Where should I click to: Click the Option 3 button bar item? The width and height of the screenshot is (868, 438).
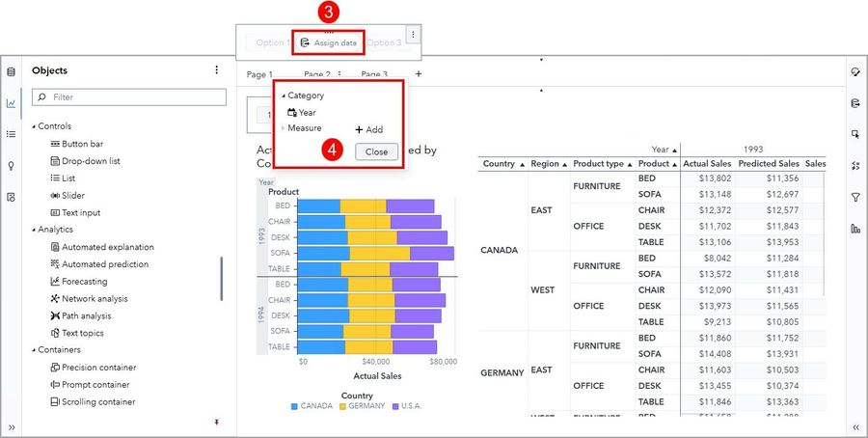tap(384, 42)
